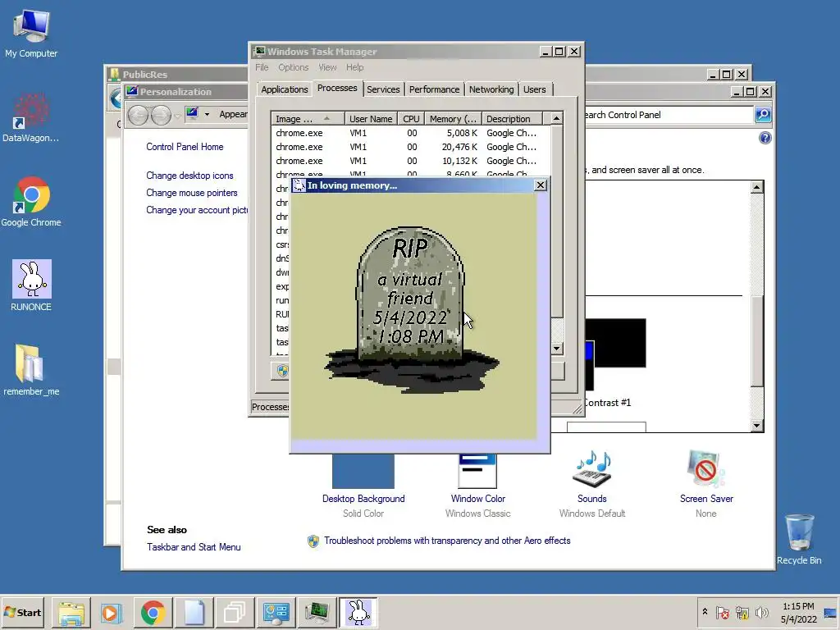Open the Windows Start menu
Image resolution: width=840 pixels, height=630 pixels.
[23, 612]
